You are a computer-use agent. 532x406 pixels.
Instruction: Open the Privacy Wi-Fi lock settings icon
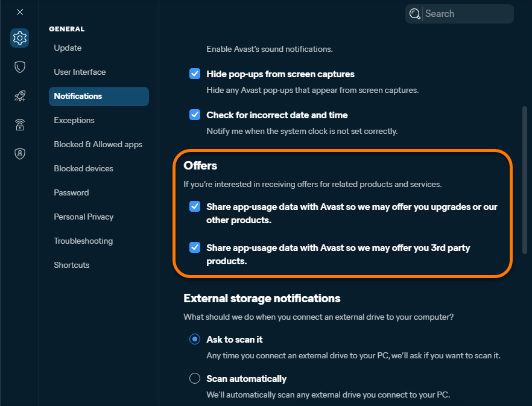coord(20,125)
